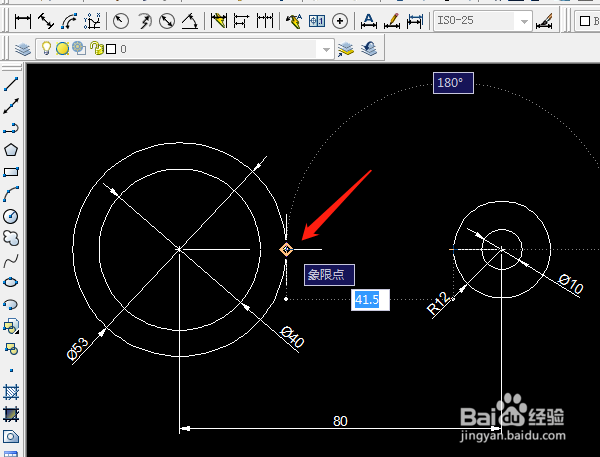This screenshot has height=457, width=600.
Task: Select the Ellipse tool
Action: [11, 282]
